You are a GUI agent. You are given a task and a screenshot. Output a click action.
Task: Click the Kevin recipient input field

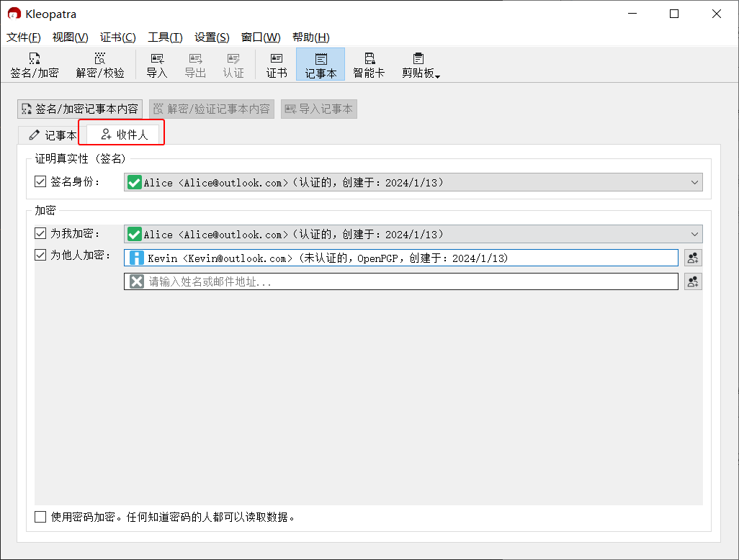point(401,258)
